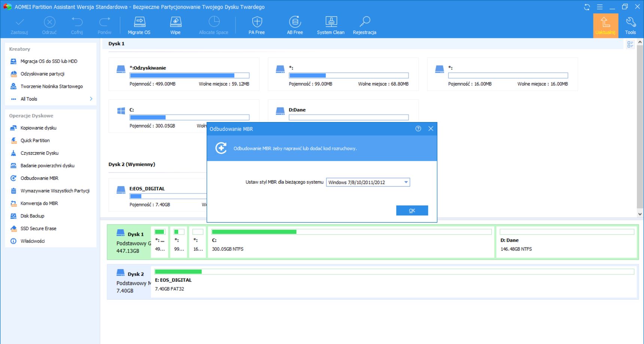The image size is (644, 344).
Task: Click the 49… partition block in Dysk 1 map
Action: [x=160, y=242]
